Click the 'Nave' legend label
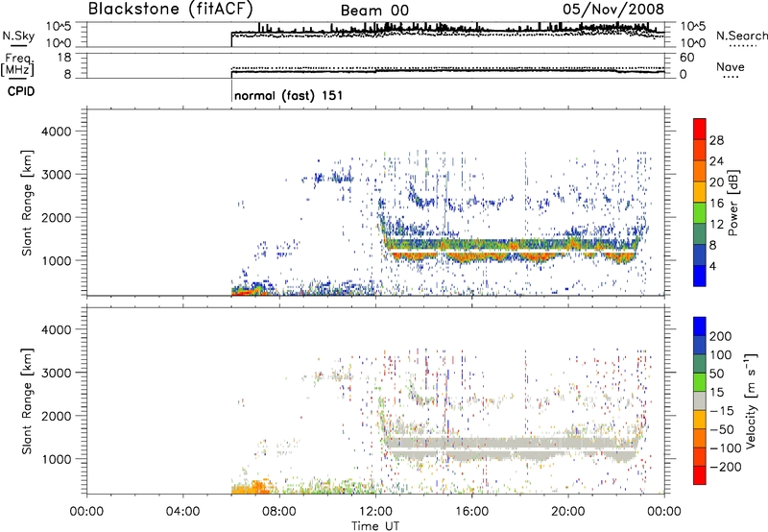Screen dimensions: 768x532 (x=730, y=66)
